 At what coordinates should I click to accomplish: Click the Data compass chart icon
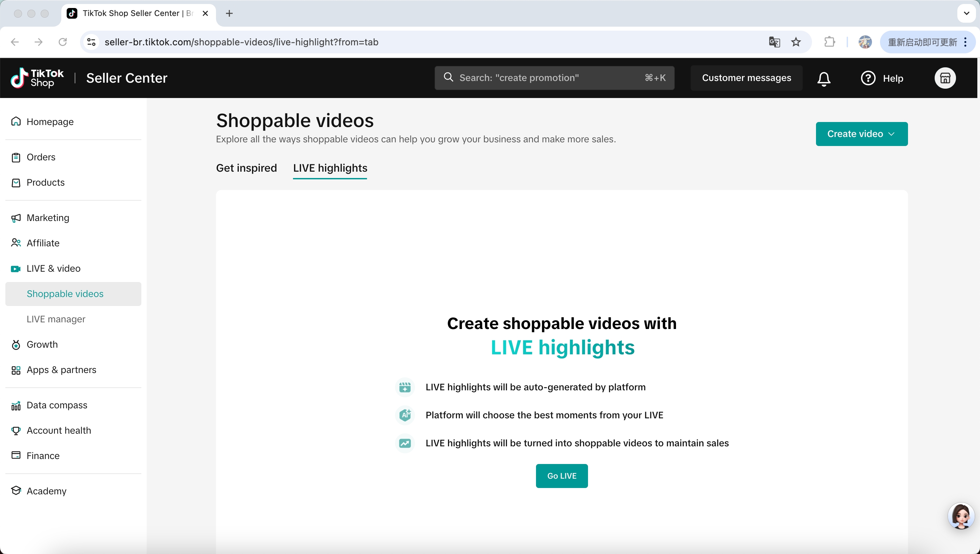16,406
